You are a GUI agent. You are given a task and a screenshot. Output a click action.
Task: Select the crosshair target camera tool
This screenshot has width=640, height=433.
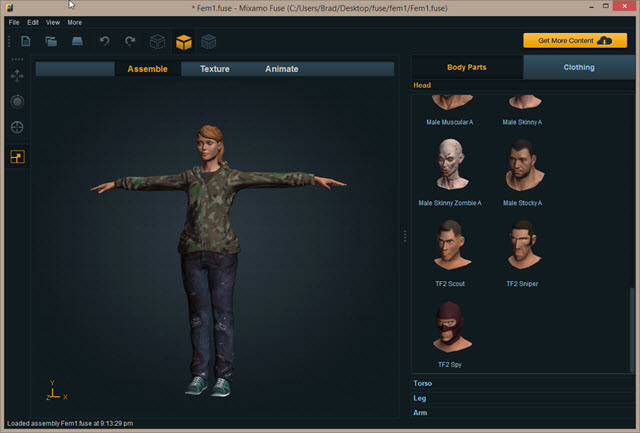[17, 127]
